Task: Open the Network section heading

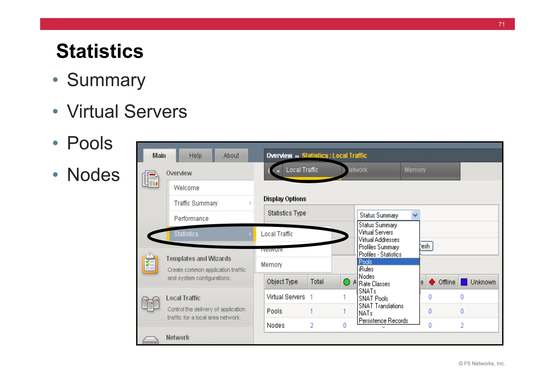Action: pyautogui.click(x=178, y=338)
